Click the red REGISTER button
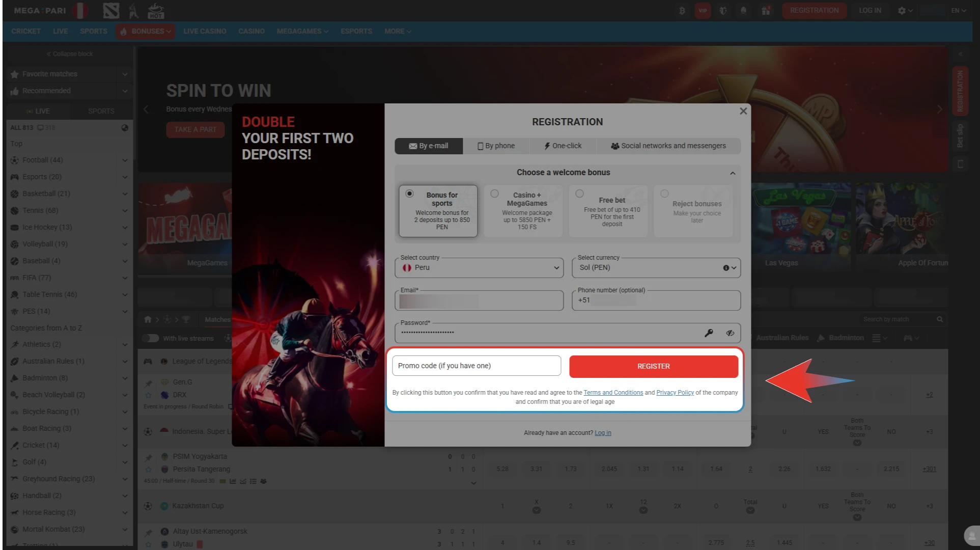This screenshot has width=980, height=550. click(654, 367)
